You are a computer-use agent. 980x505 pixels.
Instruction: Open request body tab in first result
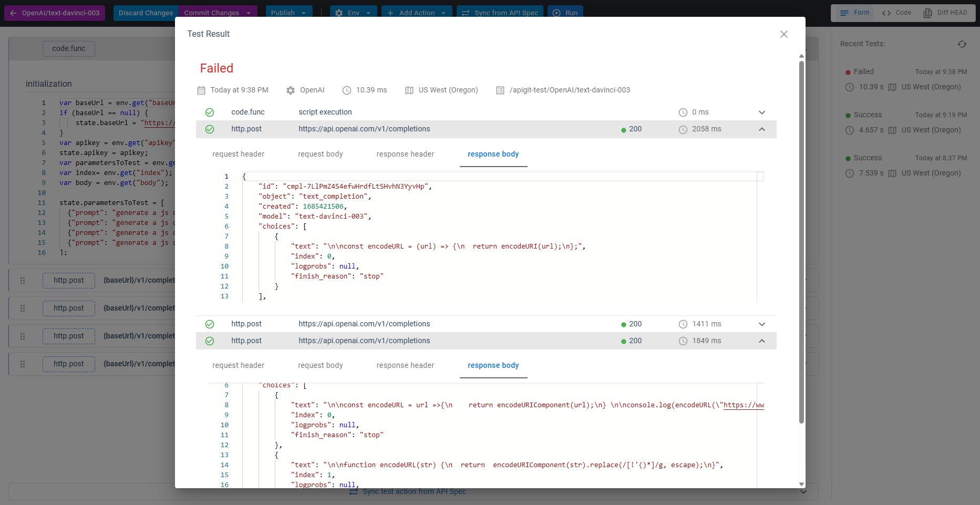coord(321,154)
